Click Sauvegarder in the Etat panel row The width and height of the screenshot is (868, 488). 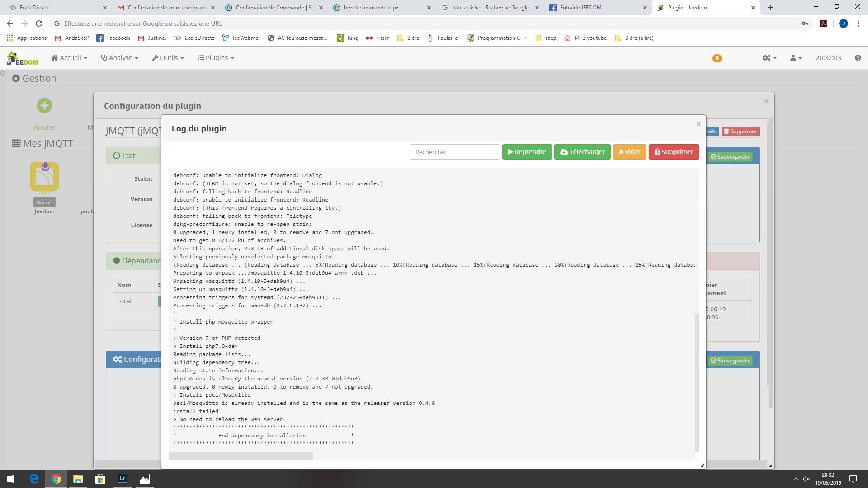click(x=730, y=157)
